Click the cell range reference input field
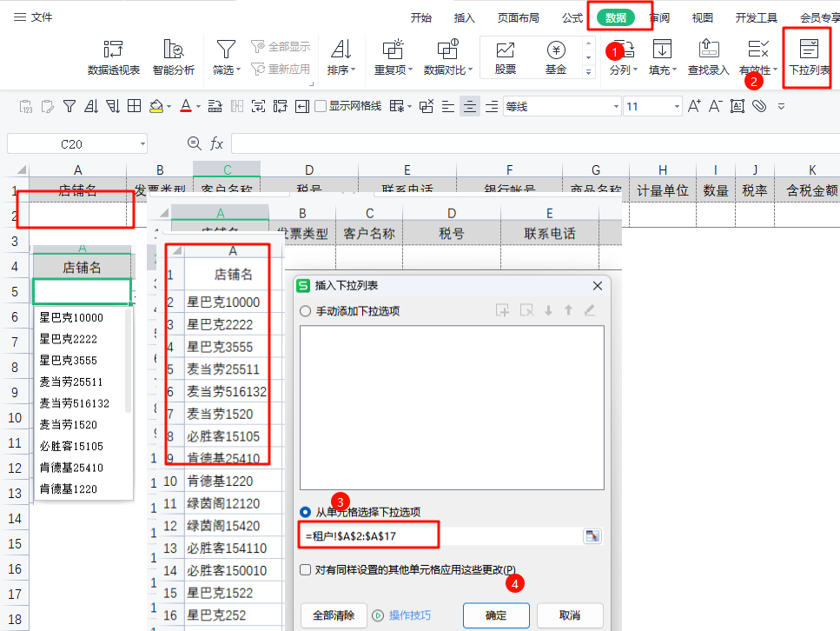This screenshot has height=631, width=840. [x=440, y=536]
